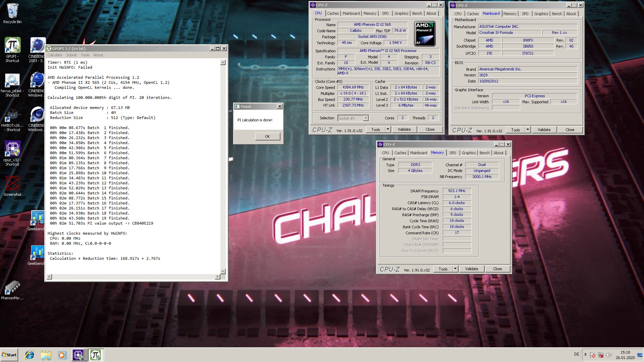Click GPUPI horizontal scrollbar right arrow

(218, 277)
